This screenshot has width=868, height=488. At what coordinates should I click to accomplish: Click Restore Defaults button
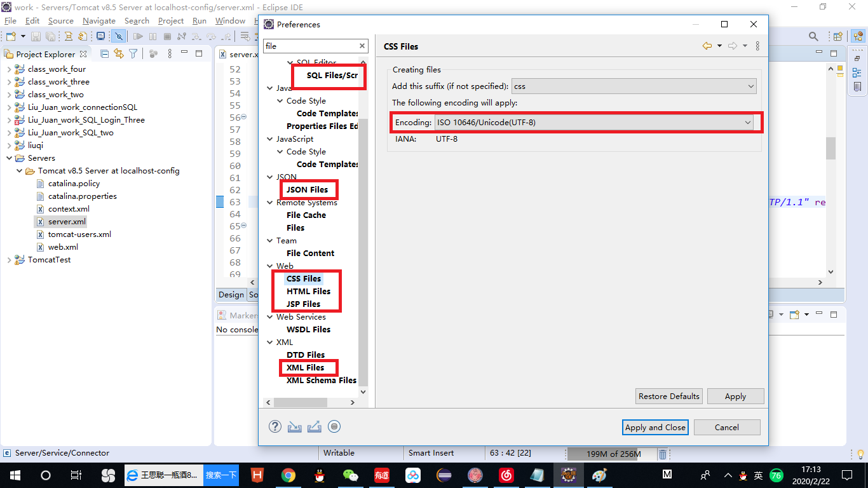click(669, 396)
